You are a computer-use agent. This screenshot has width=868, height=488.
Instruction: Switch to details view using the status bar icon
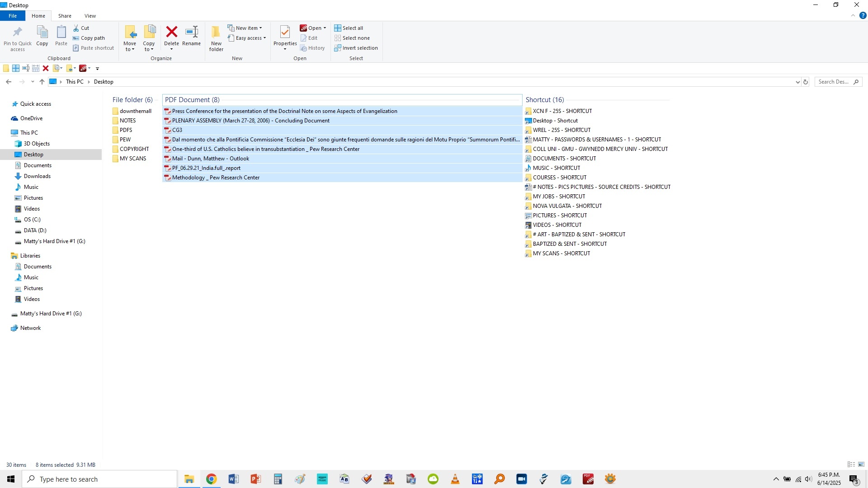coord(850,465)
